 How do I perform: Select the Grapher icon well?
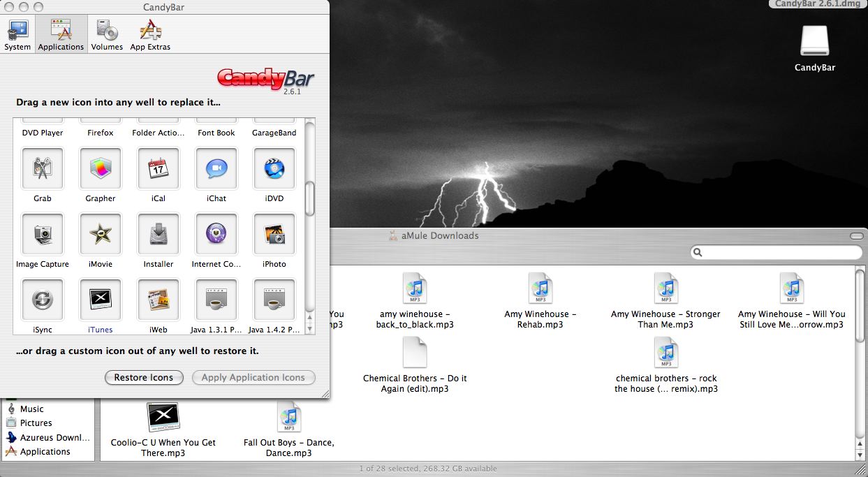tap(101, 168)
